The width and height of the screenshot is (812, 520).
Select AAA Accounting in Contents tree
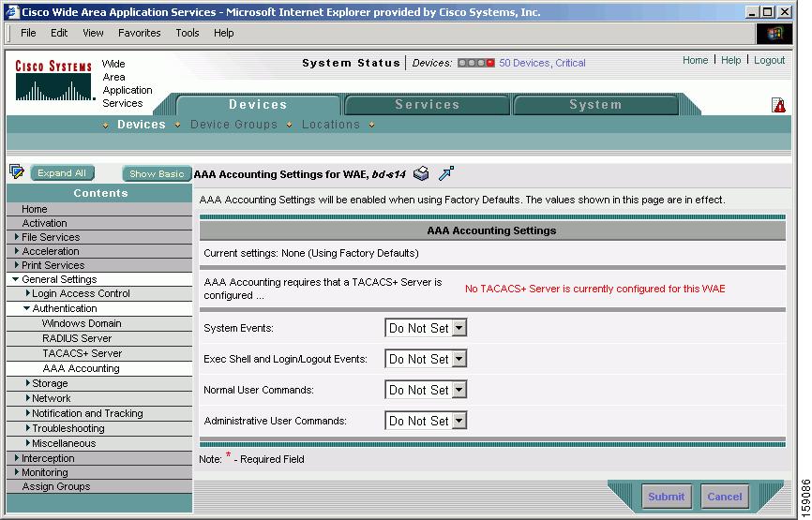coord(81,368)
